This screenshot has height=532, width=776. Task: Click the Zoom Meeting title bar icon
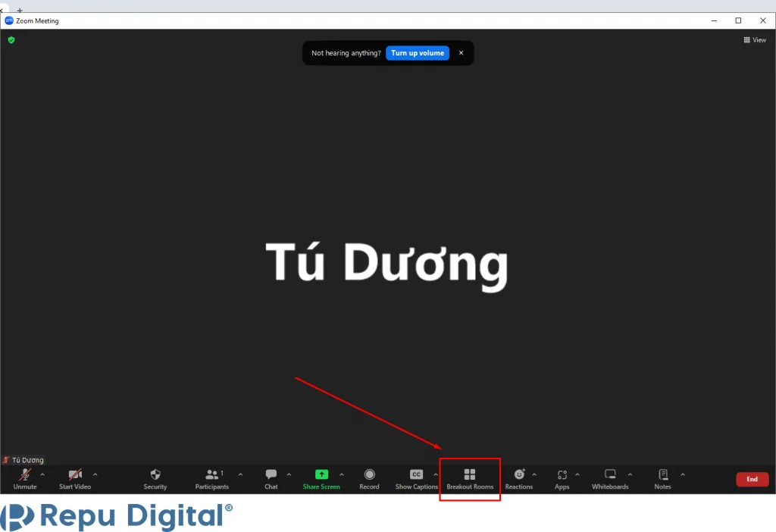coord(9,20)
